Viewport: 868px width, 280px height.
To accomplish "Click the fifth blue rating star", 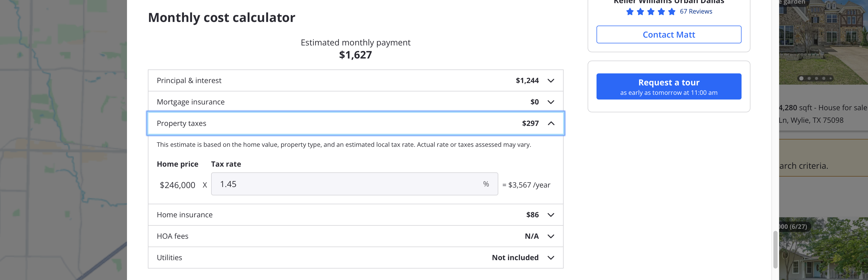I will pos(672,12).
